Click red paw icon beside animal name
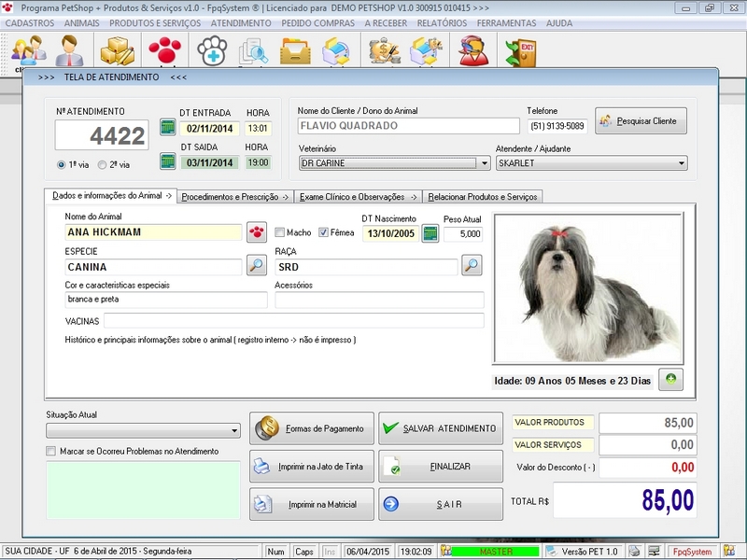Image resolution: width=747 pixels, height=560 pixels. [x=257, y=232]
